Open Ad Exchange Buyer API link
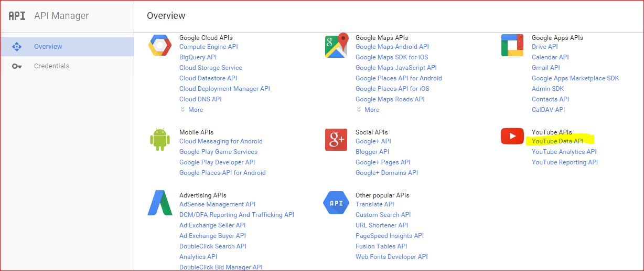 pyautogui.click(x=212, y=236)
